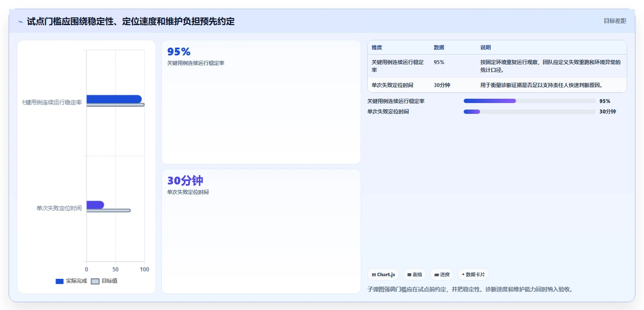This screenshot has width=644, height=310.
Task: Click the description starting 用于衡量诊断证据
Action: tap(541, 85)
